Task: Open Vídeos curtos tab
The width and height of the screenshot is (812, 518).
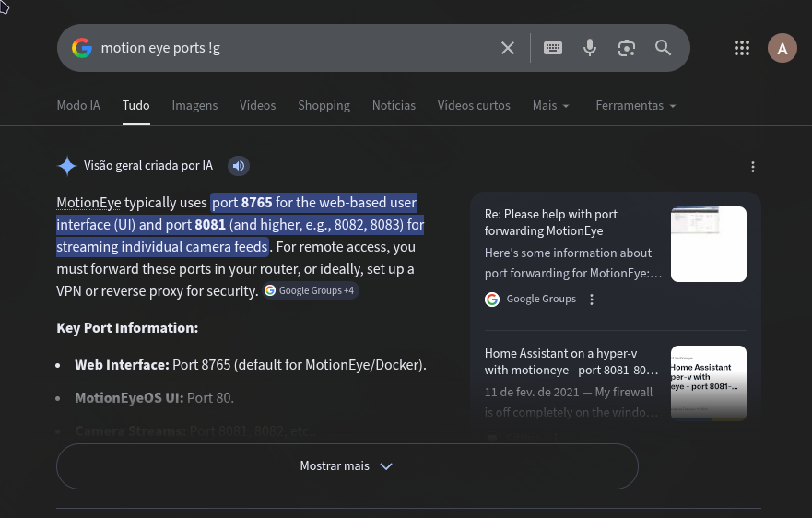Action: tap(474, 105)
